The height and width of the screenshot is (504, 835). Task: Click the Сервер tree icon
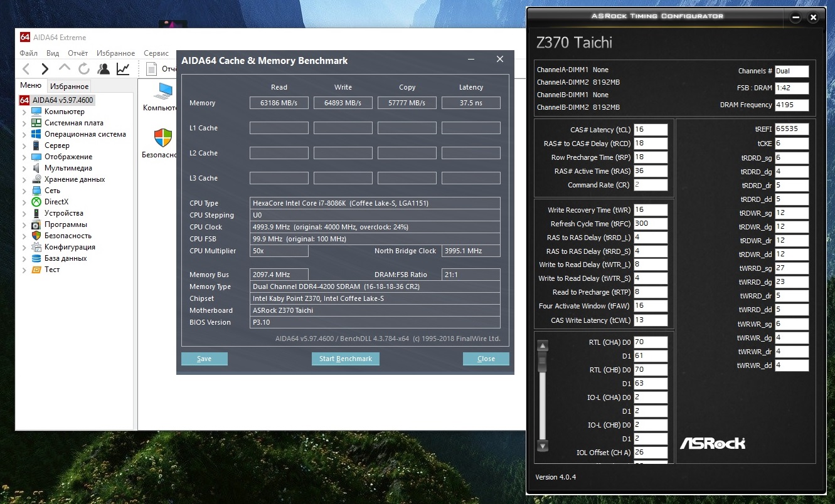pos(36,145)
